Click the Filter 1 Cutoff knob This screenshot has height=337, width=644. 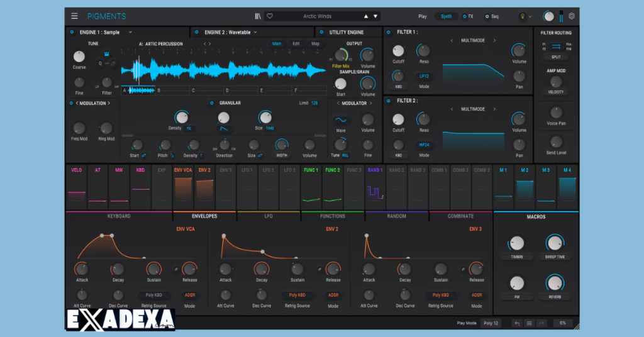pyautogui.click(x=398, y=51)
